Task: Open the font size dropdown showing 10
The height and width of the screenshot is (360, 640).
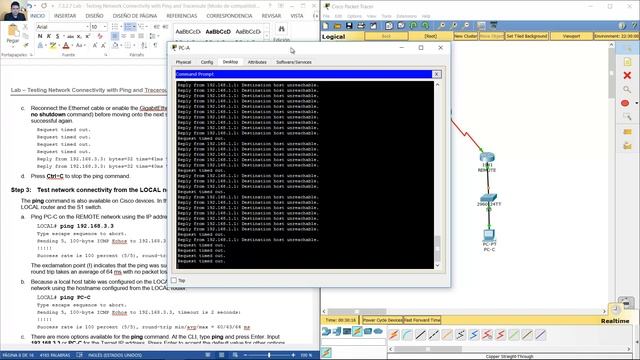Action: pos(105,27)
